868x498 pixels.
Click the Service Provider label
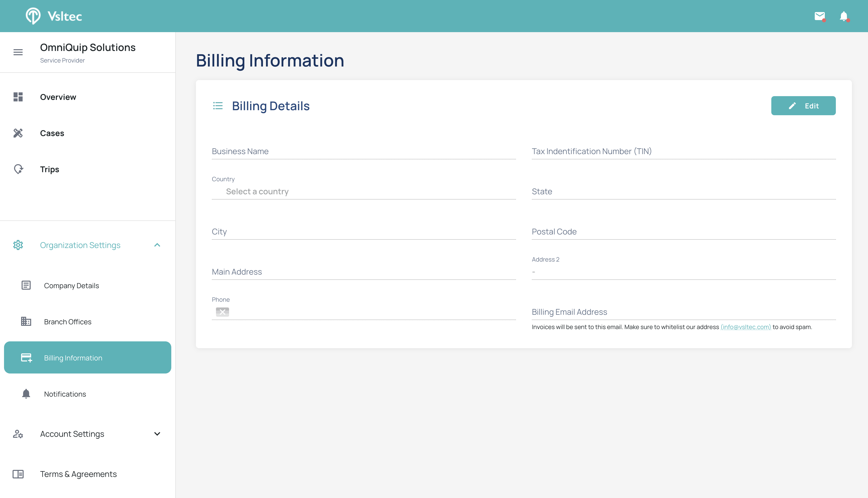pyautogui.click(x=62, y=60)
